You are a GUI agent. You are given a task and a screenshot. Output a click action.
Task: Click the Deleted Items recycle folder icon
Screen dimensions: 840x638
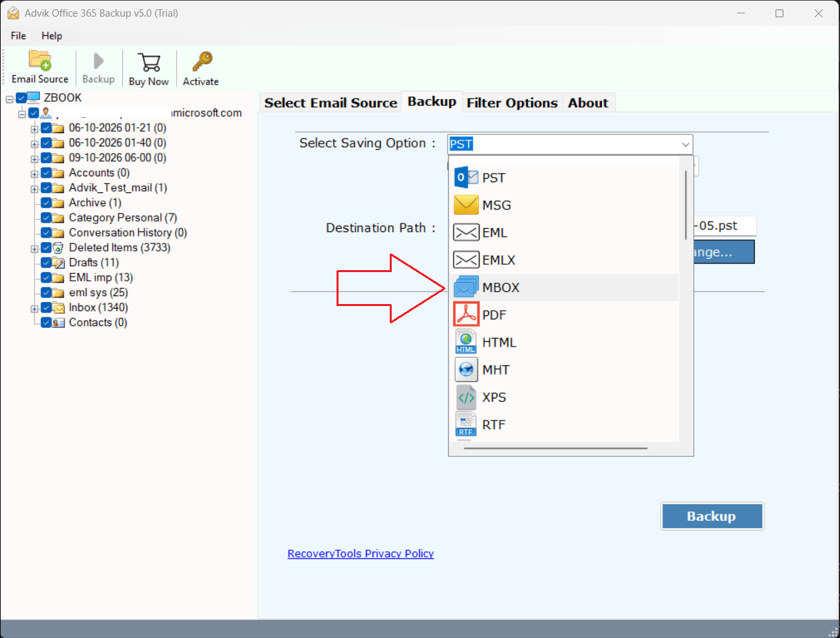(58, 247)
